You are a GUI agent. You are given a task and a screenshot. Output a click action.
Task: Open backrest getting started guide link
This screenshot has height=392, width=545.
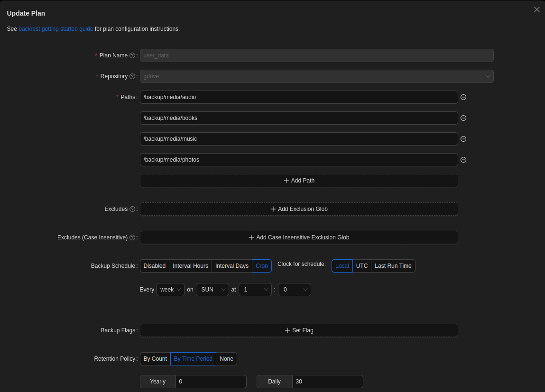click(x=56, y=29)
